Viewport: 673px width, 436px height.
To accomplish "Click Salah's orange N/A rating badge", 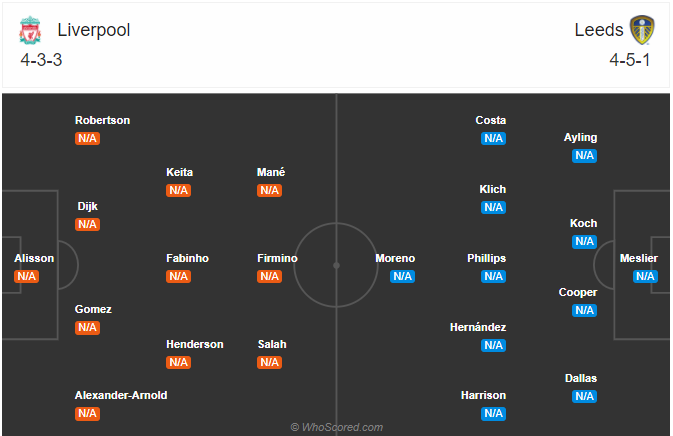I will pyautogui.click(x=270, y=363).
